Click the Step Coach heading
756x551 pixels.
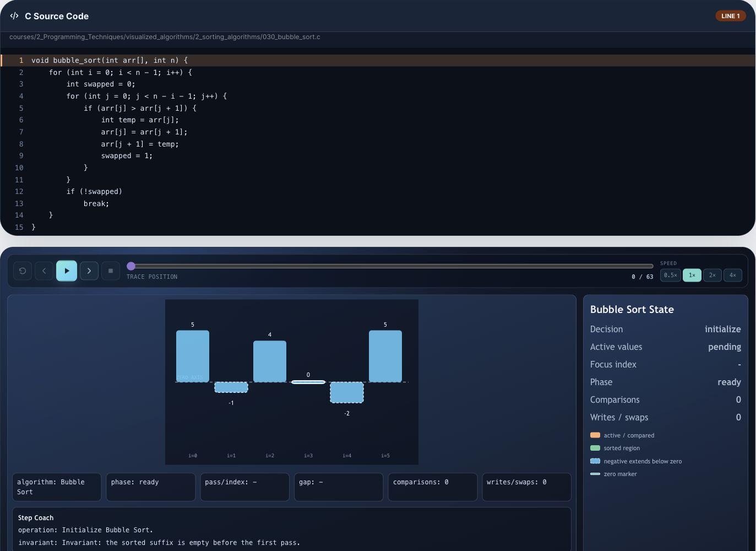tap(36, 518)
